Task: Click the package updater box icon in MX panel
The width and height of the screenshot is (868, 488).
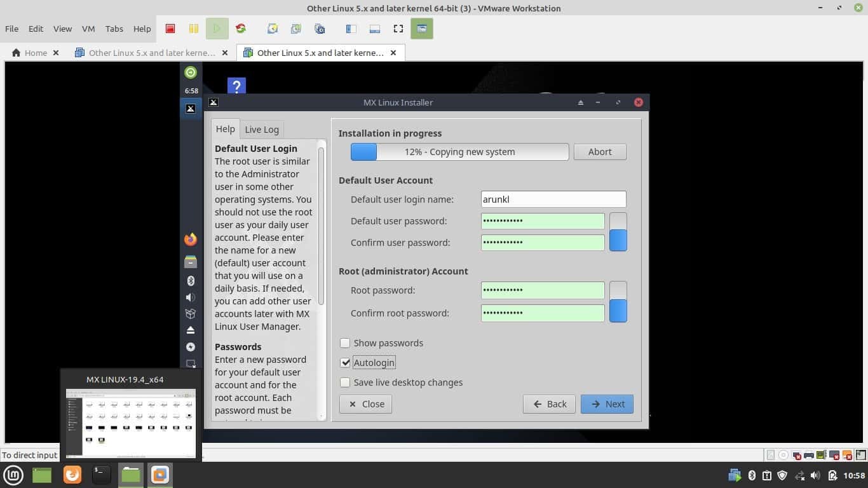Action: (191, 314)
